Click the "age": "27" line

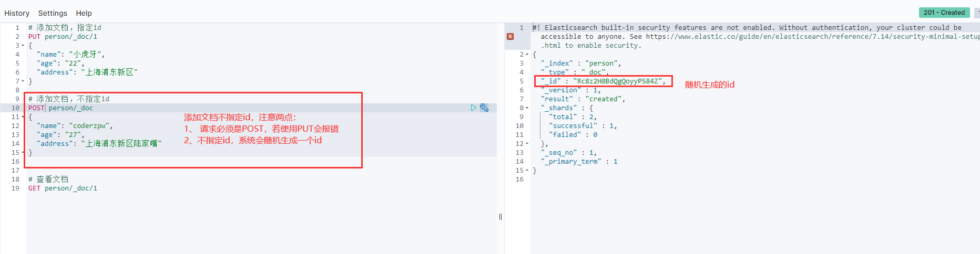[x=60, y=135]
